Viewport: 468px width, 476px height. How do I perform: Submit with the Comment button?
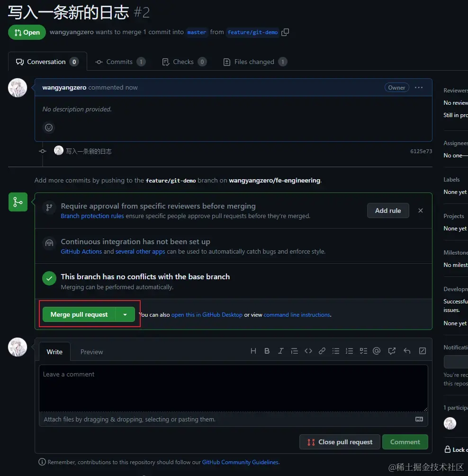click(x=405, y=442)
